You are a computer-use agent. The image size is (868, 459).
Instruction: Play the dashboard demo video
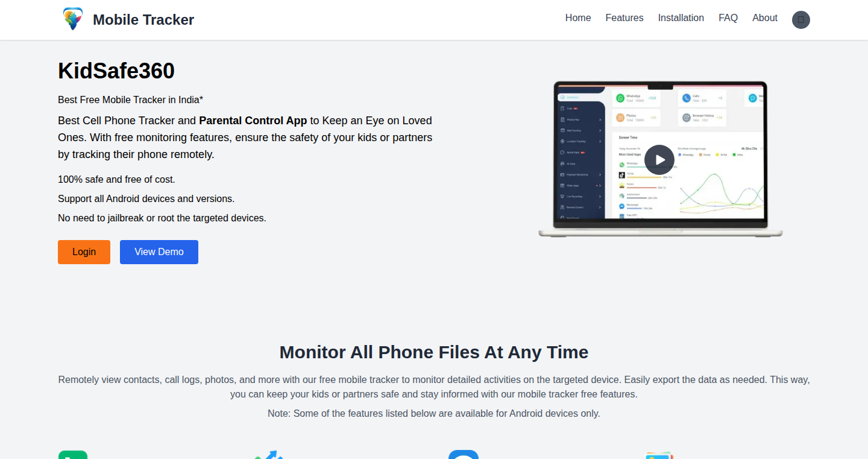pyautogui.click(x=659, y=160)
